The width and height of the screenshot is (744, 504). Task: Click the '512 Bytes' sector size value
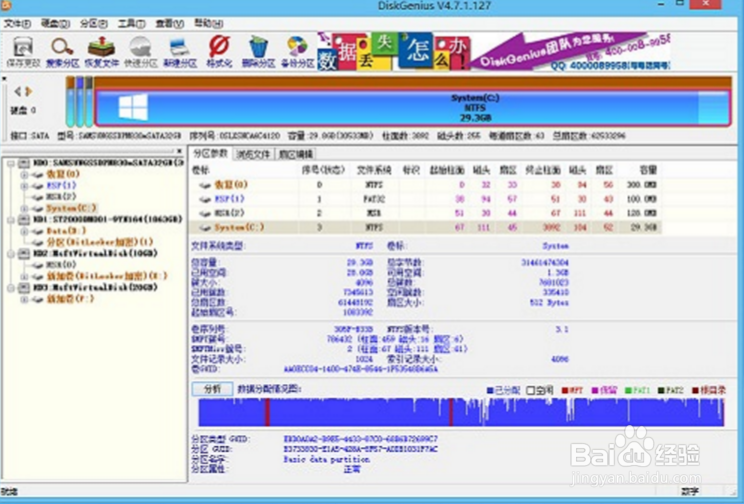click(x=549, y=302)
